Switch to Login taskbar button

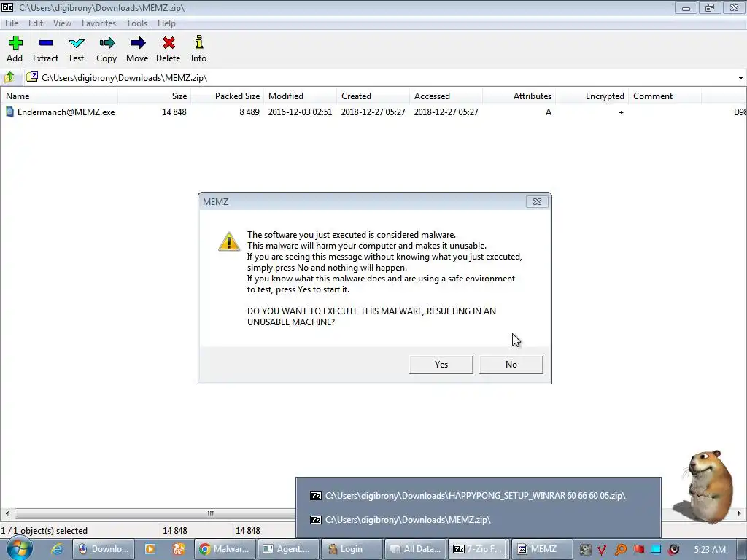point(352,549)
